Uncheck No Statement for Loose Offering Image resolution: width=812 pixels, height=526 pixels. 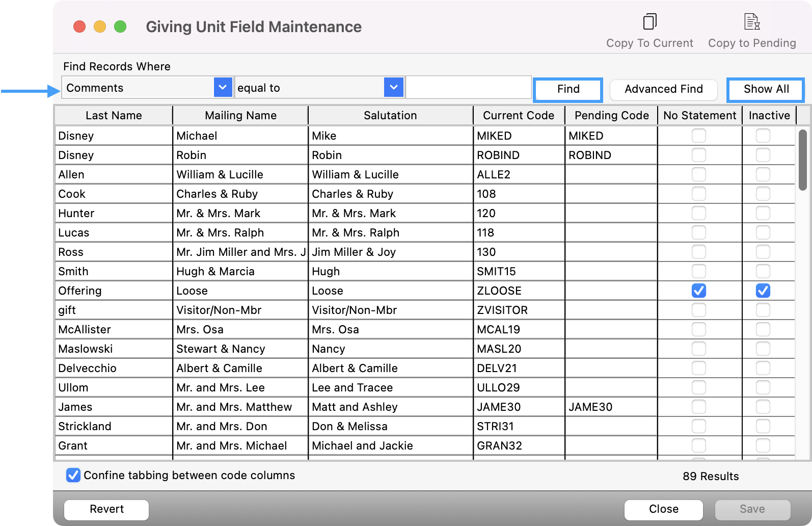click(698, 291)
